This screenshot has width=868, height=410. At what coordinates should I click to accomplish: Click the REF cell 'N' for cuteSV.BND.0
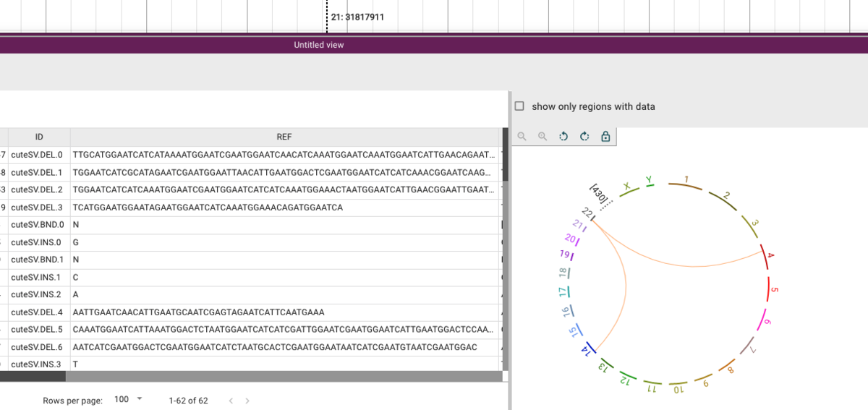(284, 225)
